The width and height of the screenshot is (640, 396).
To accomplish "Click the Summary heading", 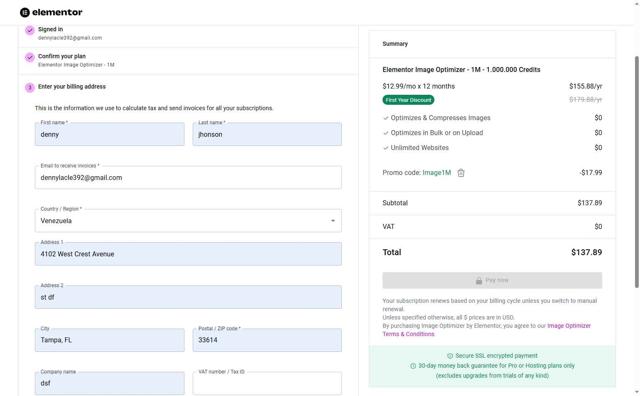I will pos(395,44).
